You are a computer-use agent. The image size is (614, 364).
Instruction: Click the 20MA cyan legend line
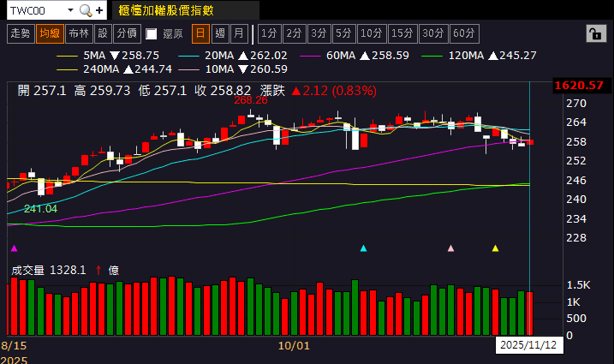[188, 57]
